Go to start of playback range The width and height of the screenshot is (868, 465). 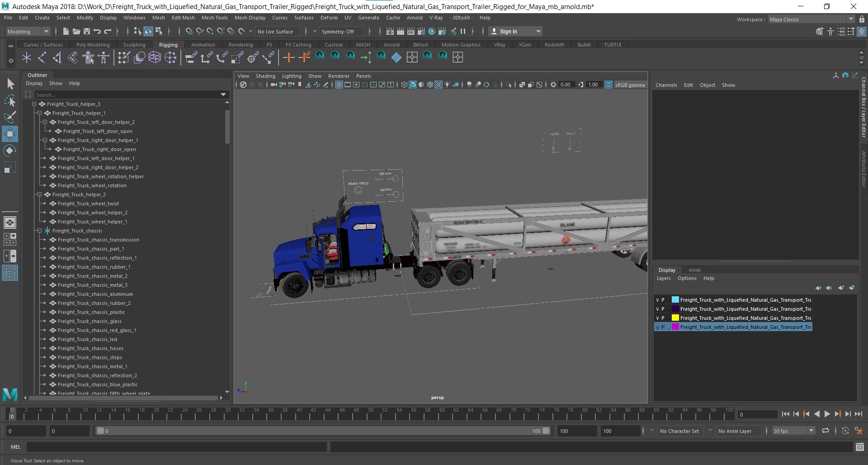[x=786, y=414]
